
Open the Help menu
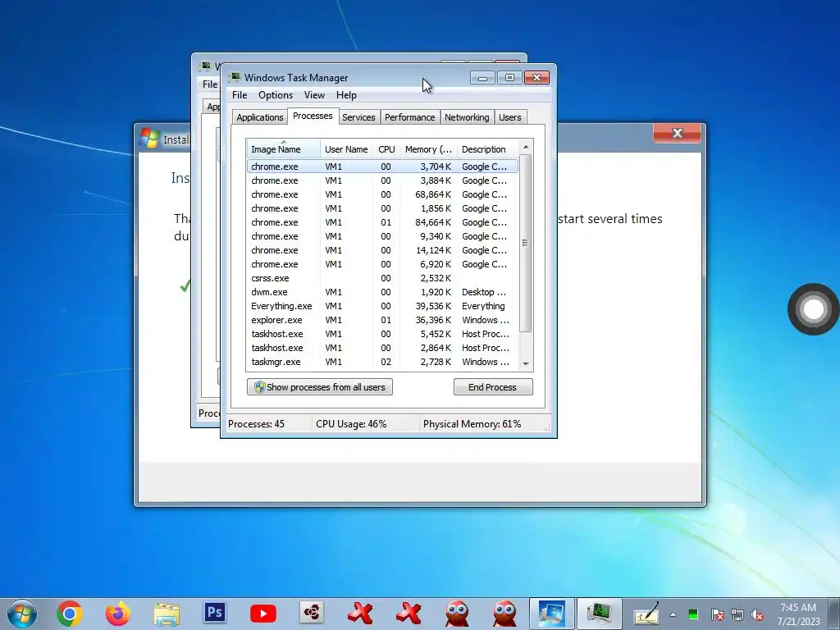[x=346, y=95]
